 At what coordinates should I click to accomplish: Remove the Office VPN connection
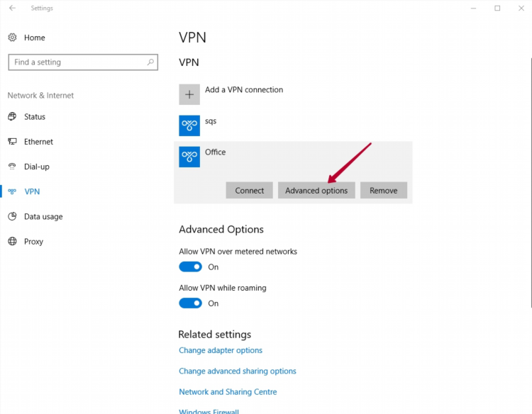point(384,190)
